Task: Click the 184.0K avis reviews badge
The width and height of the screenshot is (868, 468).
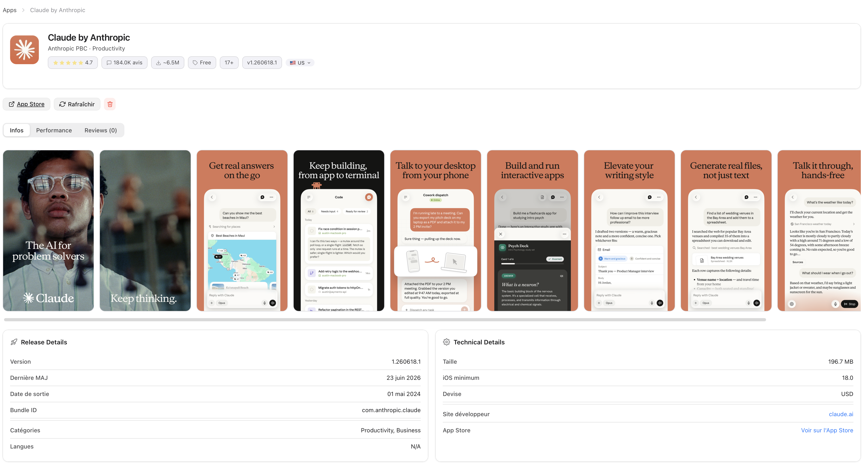Action: [124, 63]
